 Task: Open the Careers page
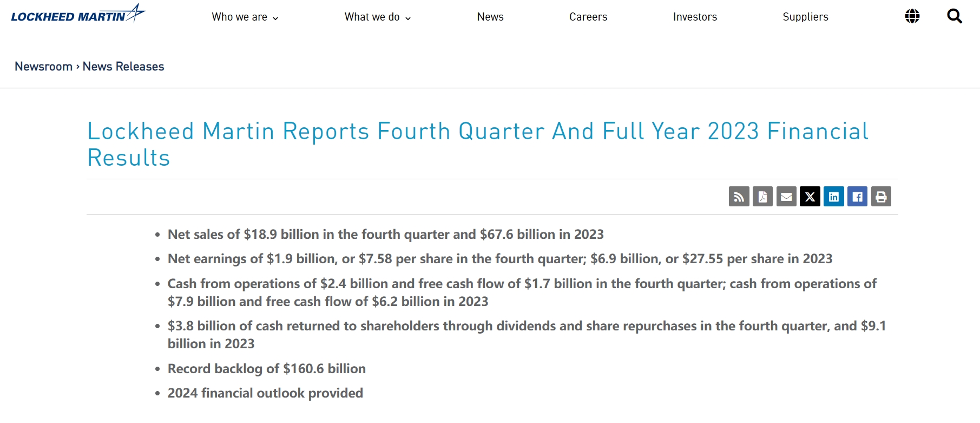588,17
